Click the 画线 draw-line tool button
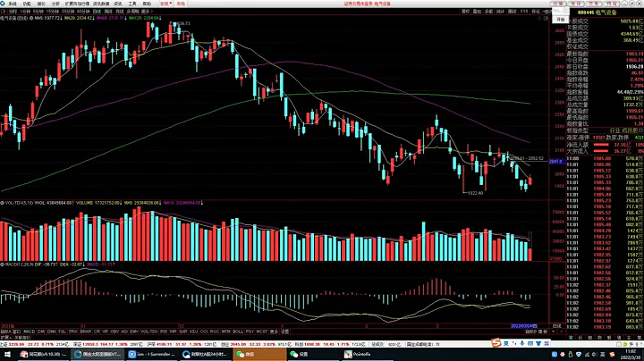The height and width of the screenshot is (361, 644). pyautogui.click(x=513, y=11)
